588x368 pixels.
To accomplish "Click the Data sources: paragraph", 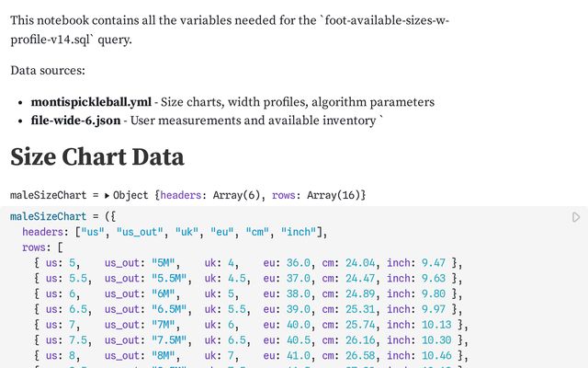I will click(x=48, y=71).
